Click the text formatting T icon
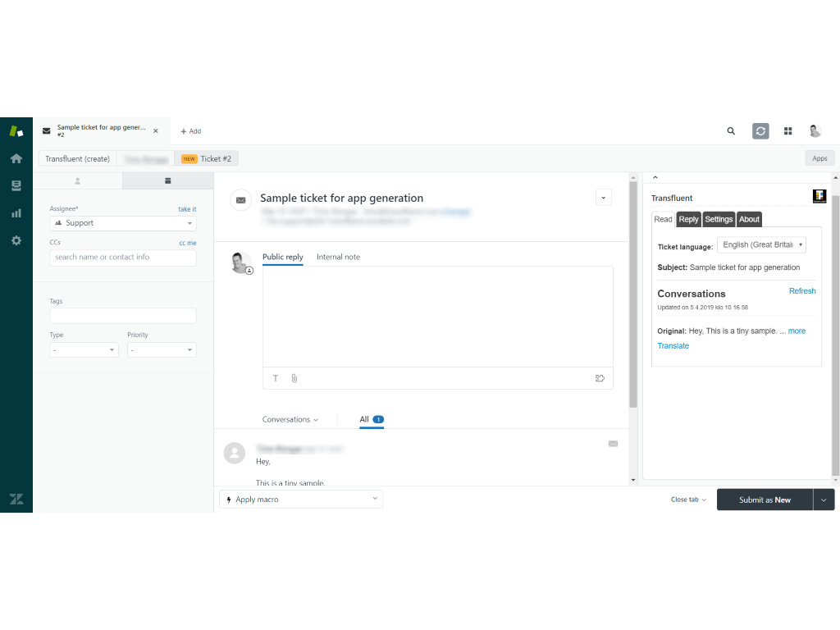Image resolution: width=840 pixels, height=630 pixels. (276, 378)
